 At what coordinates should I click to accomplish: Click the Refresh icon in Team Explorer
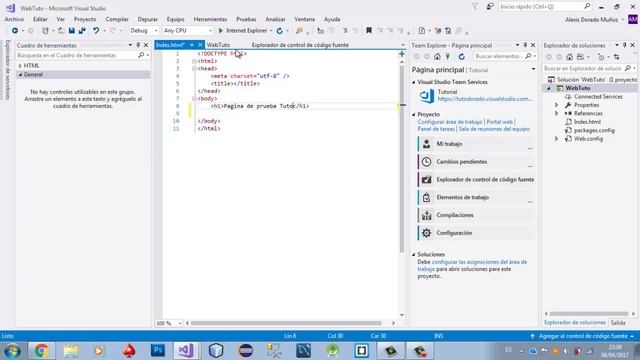[x=462, y=56]
